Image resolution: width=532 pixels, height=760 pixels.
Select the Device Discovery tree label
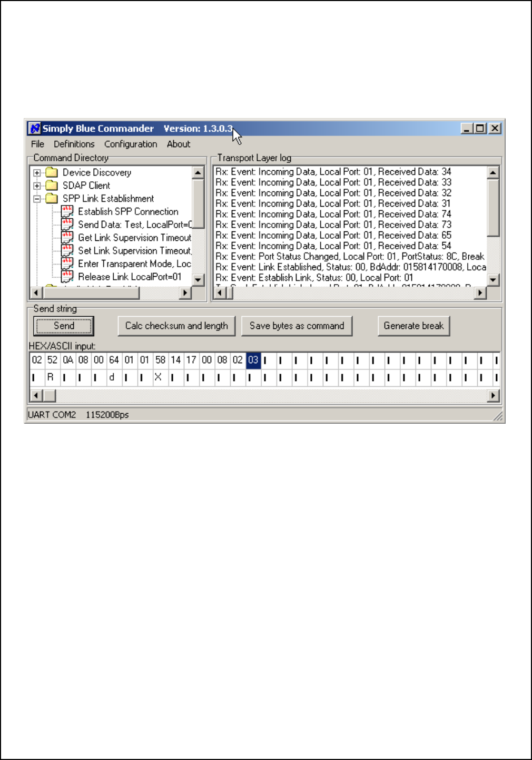pyautogui.click(x=97, y=172)
